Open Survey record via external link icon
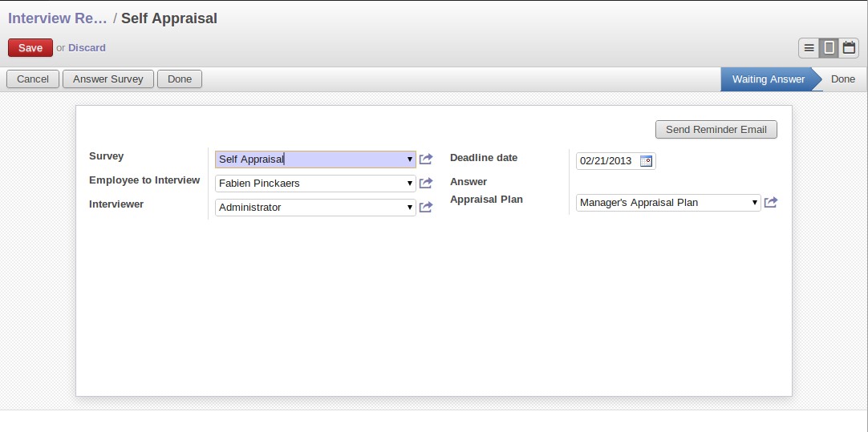Image resolution: width=868 pixels, height=432 pixels. (426, 159)
